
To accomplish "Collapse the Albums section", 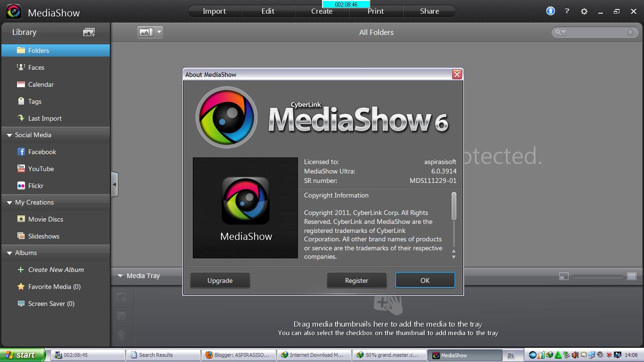I will [9, 253].
